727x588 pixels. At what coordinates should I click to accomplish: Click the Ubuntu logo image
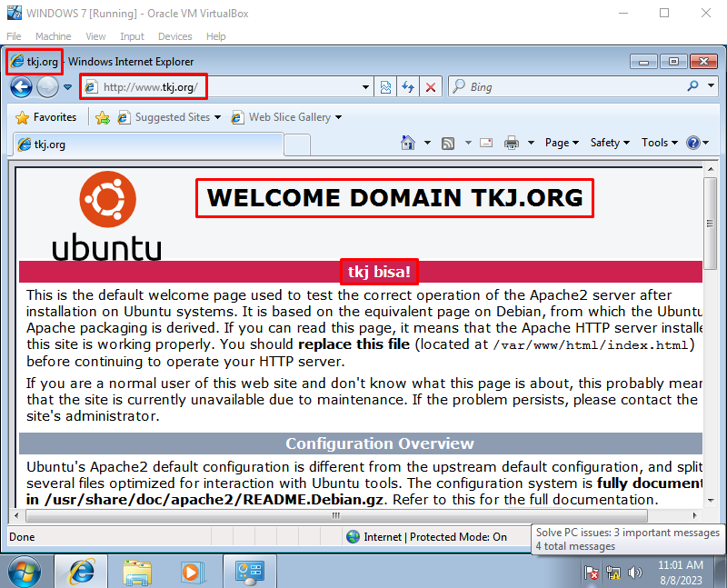click(107, 215)
